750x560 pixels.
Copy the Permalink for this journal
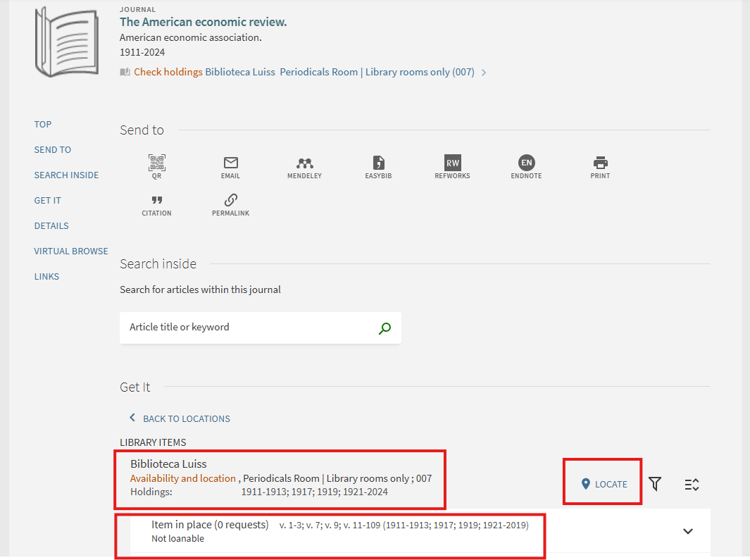[x=230, y=201]
